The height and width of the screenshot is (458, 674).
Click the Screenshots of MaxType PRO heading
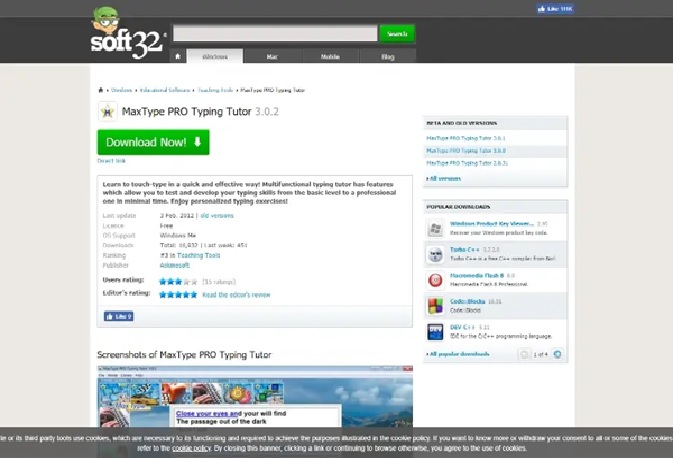click(184, 355)
